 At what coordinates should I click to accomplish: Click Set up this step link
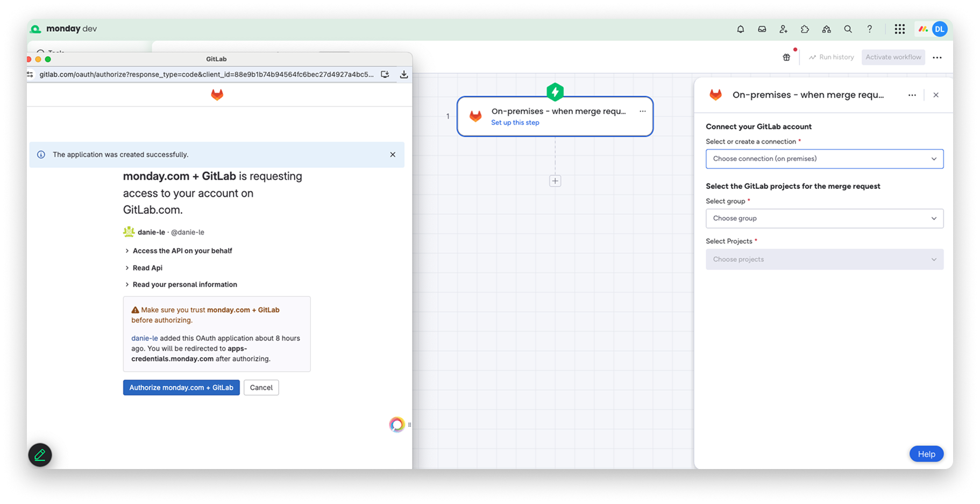[x=515, y=123]
